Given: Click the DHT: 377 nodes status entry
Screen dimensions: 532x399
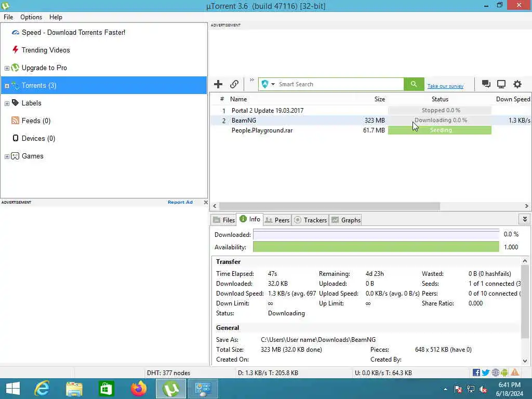Looking at the screenshot, I should (168, 373).
